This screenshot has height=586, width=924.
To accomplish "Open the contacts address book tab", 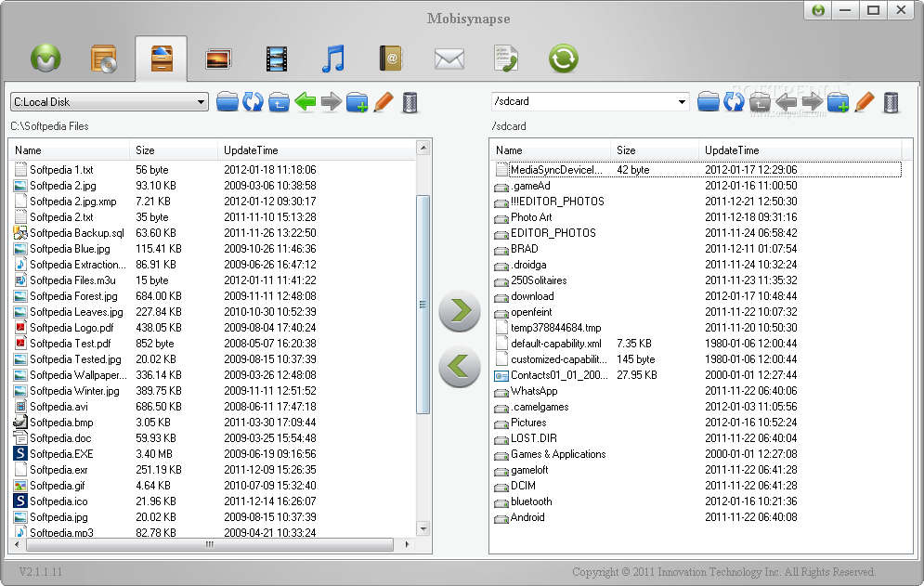I will click(x=390, y=59).
